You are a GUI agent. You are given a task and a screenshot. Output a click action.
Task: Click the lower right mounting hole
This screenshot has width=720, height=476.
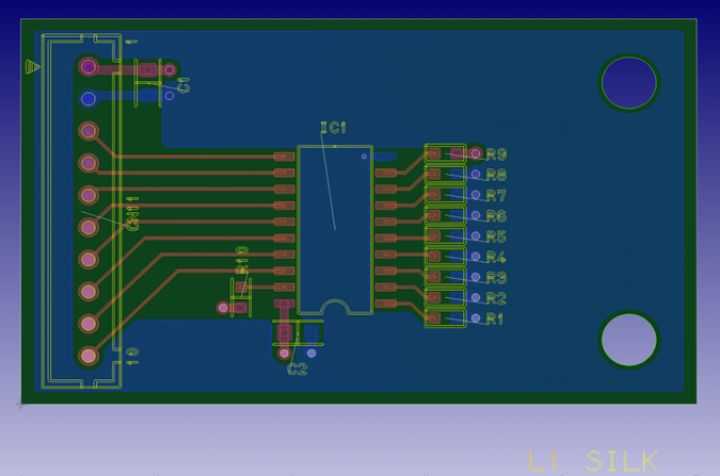coord(629,340)
